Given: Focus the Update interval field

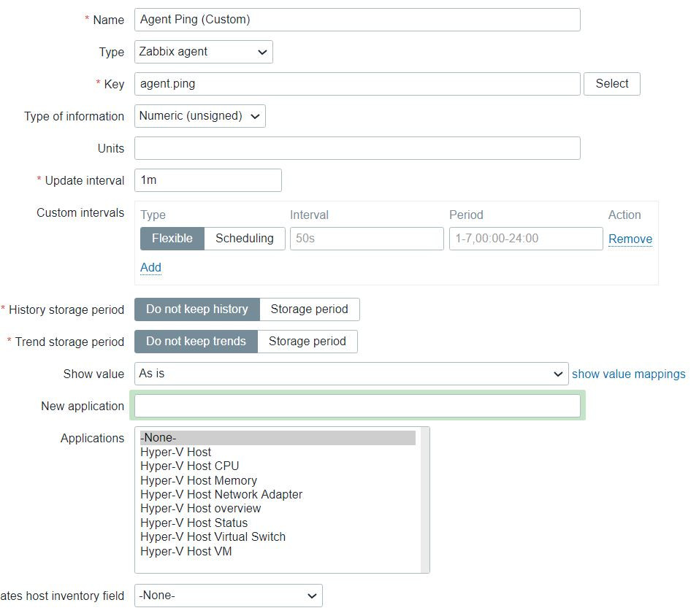Looking at the screenshot, I should click(x=207, y=180).
